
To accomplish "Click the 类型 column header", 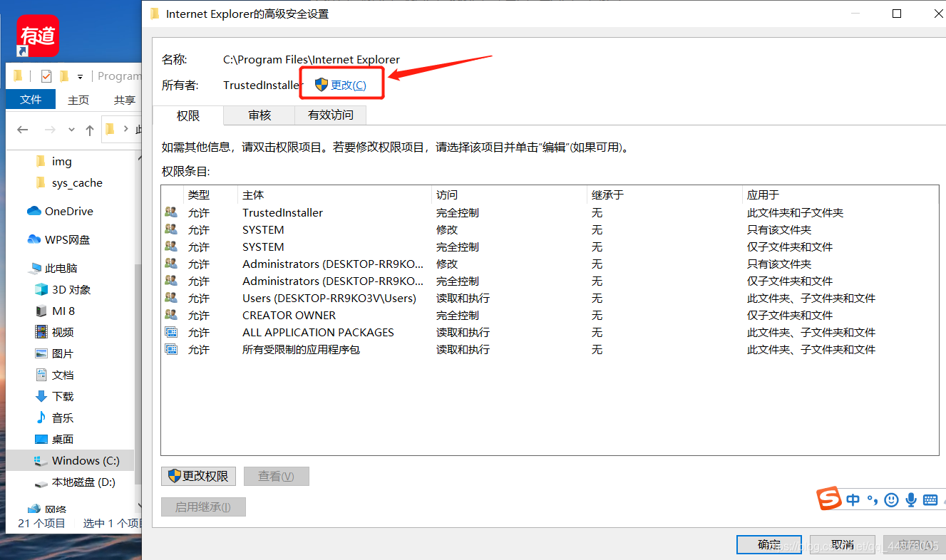I will click(x=210, y=195).
